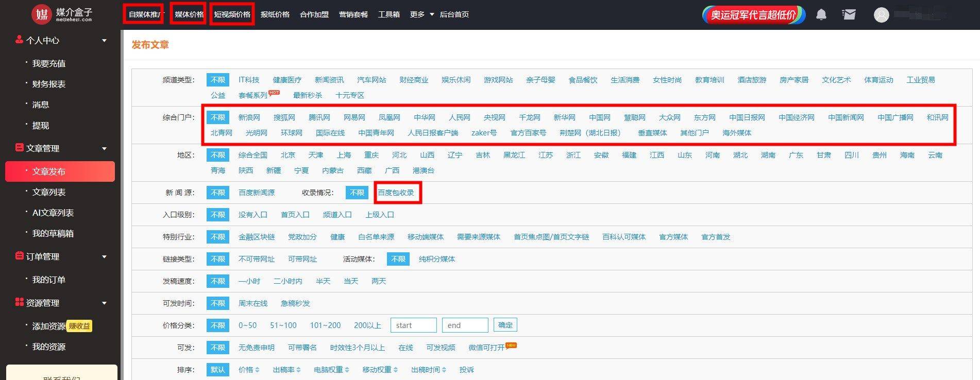Filter portal by zaker号
This screenshot has width=980, height=380.
pos(484,133)
